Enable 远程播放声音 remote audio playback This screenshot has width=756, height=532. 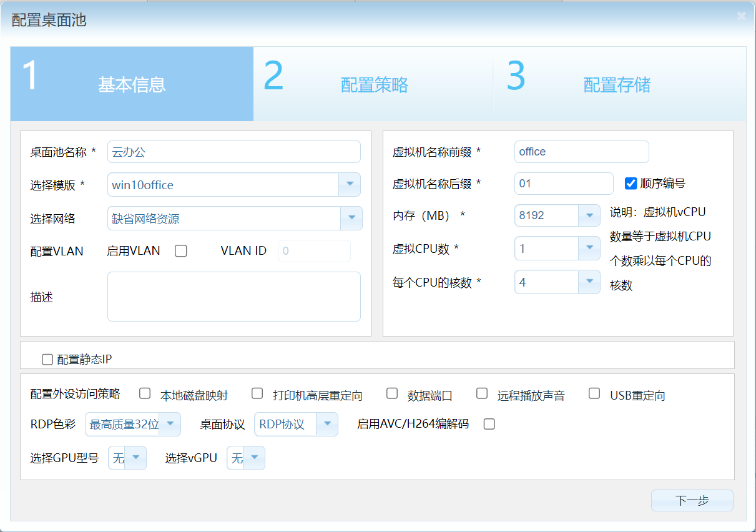click(x=481, y=393)
